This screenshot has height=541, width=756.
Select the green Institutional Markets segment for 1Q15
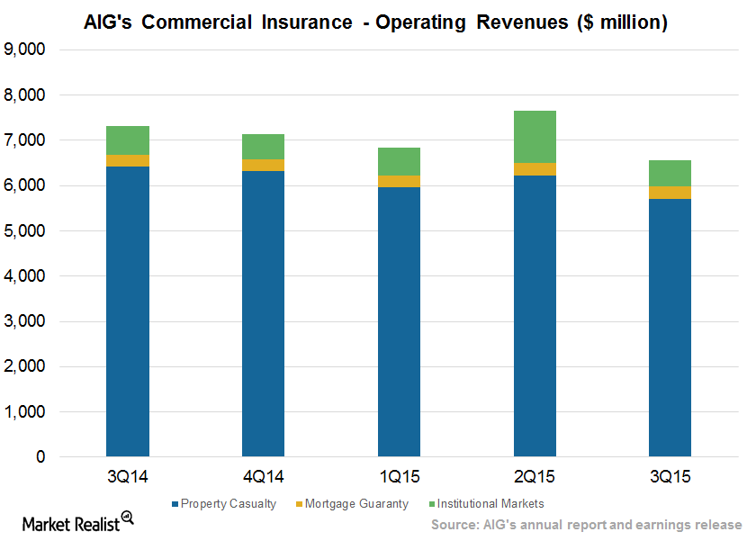coord(400,162)
